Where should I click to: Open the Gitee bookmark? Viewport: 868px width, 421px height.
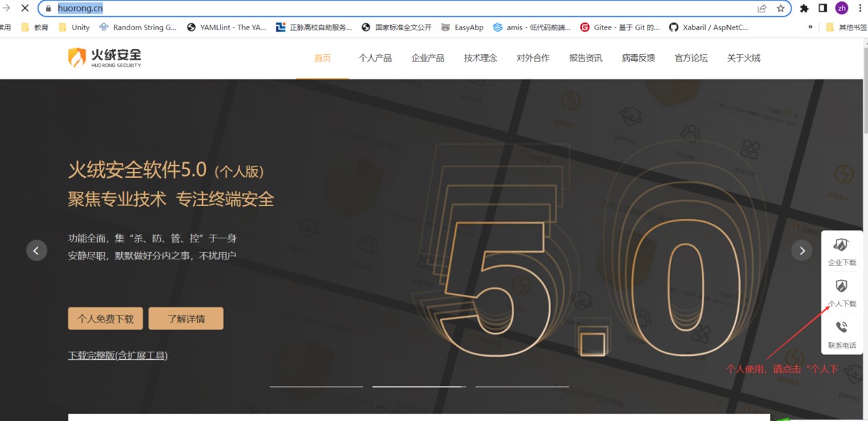point(620,27)
